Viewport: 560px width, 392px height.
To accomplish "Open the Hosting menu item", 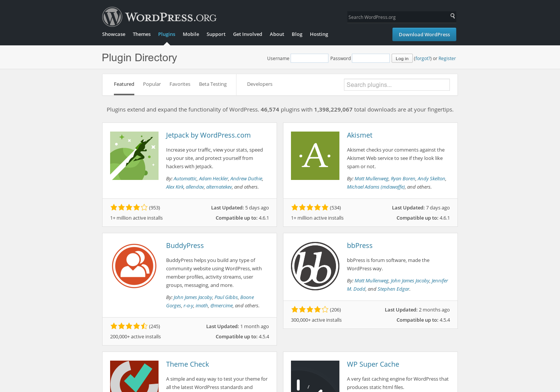I will [319, 34].
